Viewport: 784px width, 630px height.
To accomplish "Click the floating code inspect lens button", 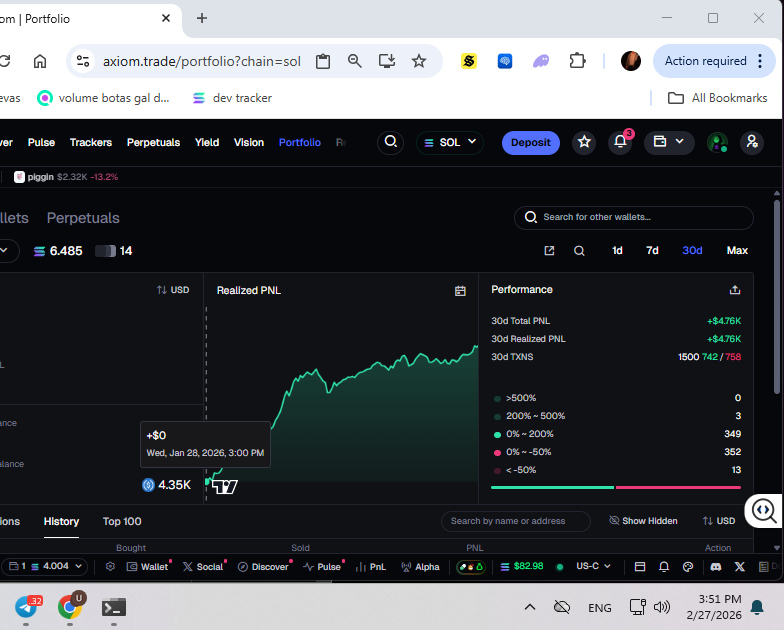I will point(764,510).
